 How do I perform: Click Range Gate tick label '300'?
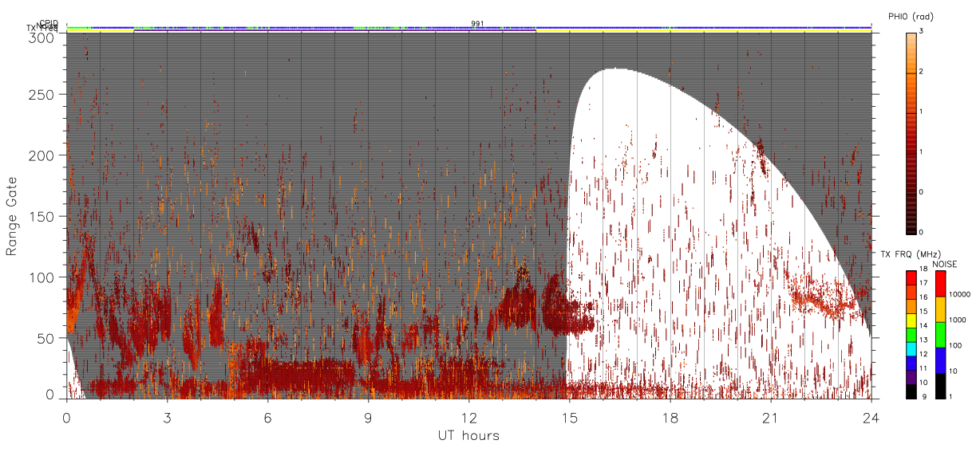coord(43,37)
